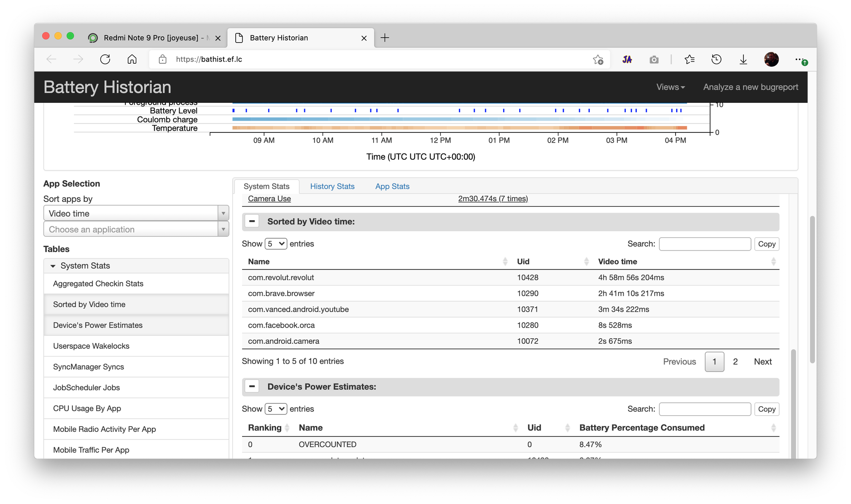Open Views dropdown in header
Image resolution: width=851 pixels, height=504 pixels.
670,87
